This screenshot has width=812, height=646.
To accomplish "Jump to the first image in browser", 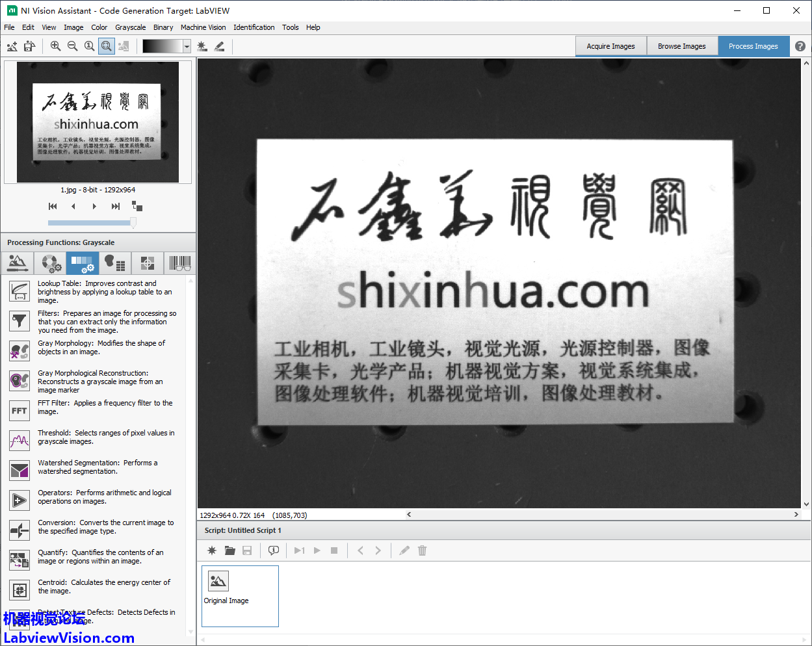I will [53, 206].
